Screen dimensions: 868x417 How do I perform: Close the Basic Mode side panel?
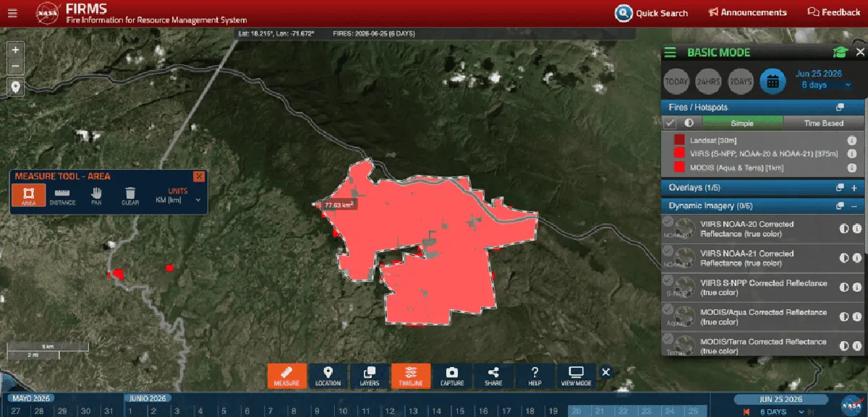860,52
